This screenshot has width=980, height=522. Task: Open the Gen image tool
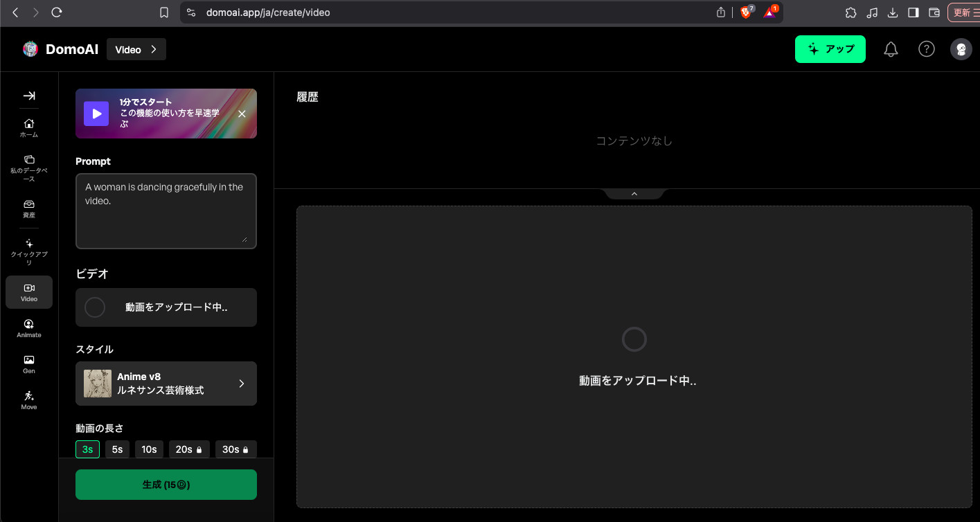pyautogui.click(x=29, y=365)
